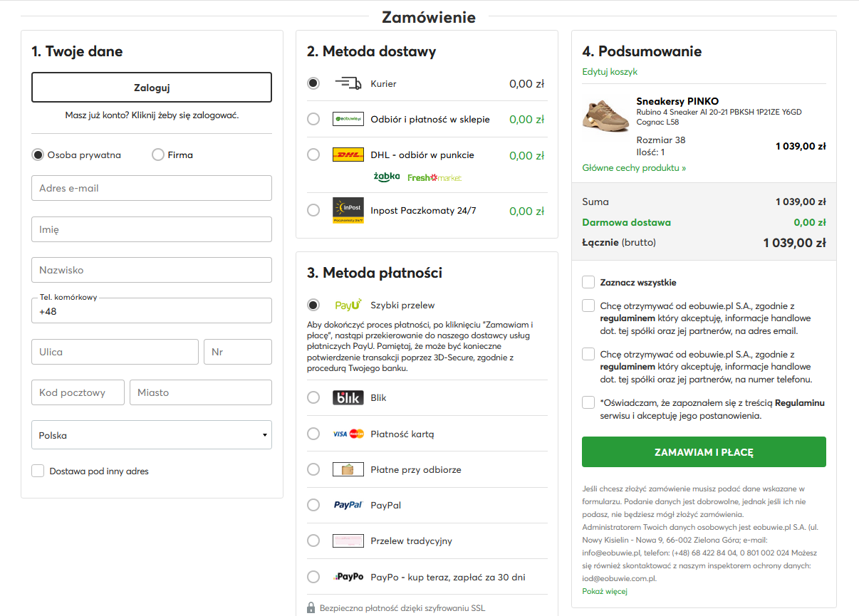Click the ZAMAWIAM I PŁACĘ button
The image size is (859, 616).
click(x=704, y=452)
